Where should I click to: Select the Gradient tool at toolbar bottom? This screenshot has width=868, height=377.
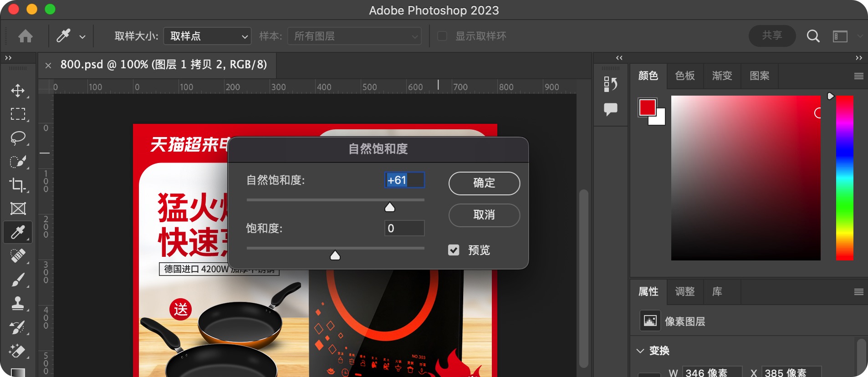click(x=18, y=372)
